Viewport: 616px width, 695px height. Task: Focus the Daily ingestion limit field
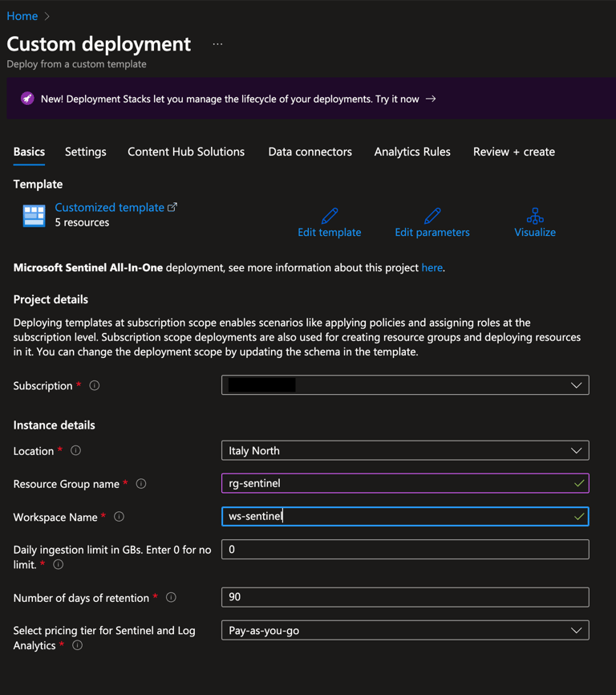405,550
